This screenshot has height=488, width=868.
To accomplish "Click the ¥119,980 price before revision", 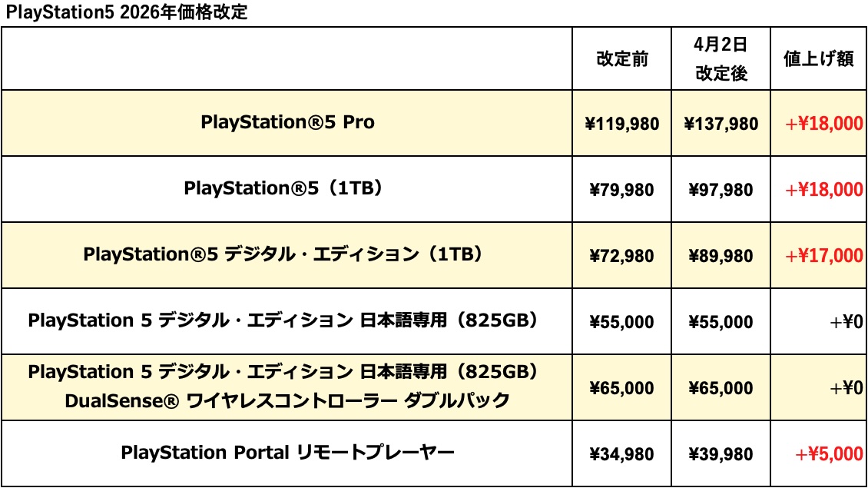I will (x=622, y=124).
